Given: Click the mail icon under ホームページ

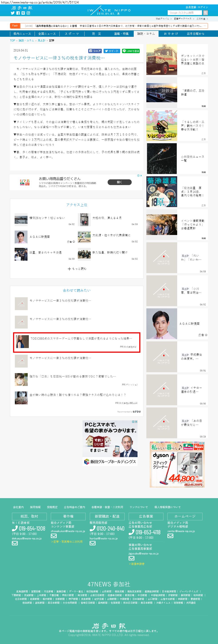Looking at the screenshot, I should 170,536.
